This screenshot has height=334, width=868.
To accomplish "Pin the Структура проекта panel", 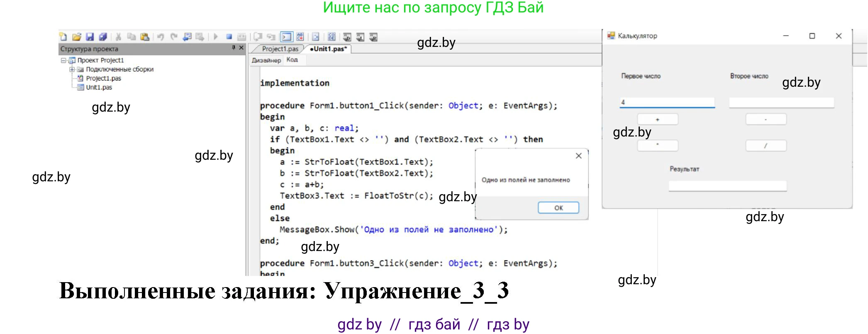I will [234, 48].
